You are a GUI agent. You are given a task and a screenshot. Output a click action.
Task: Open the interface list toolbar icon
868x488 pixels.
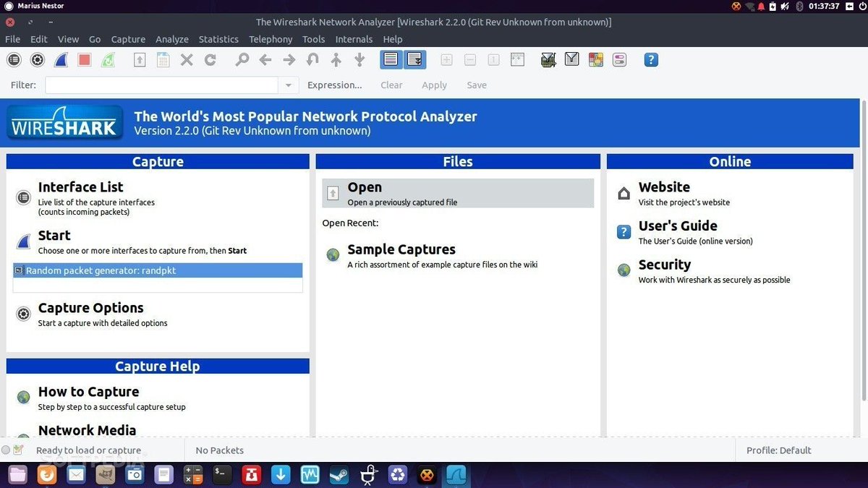pos(14,60)
